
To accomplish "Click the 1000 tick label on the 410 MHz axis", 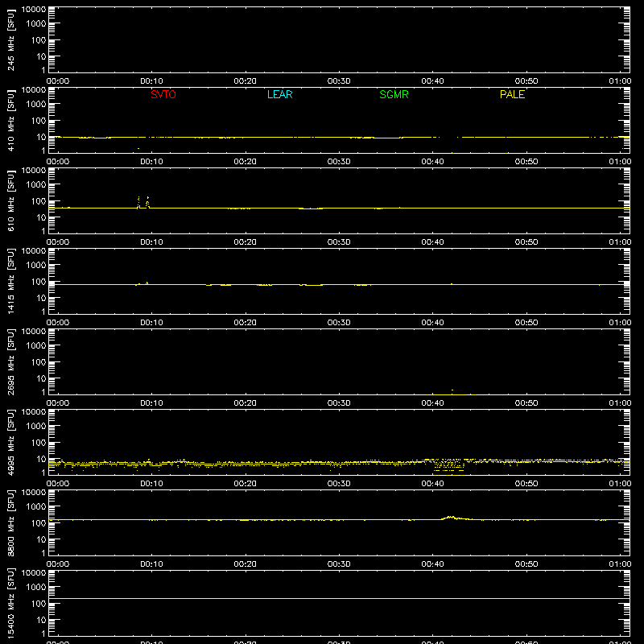I will pos(36,105).
